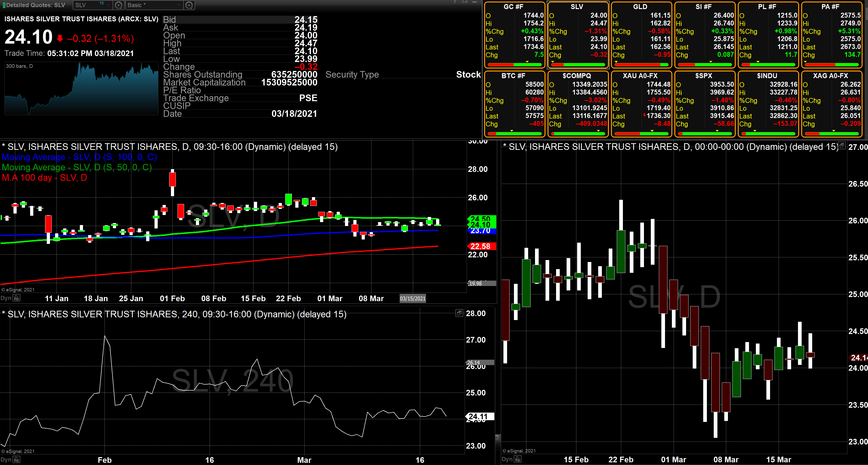Viewport: 868px width, 465px height.
Task: Pin the Detailed Quotes window
Action: (x=465, y=2)
